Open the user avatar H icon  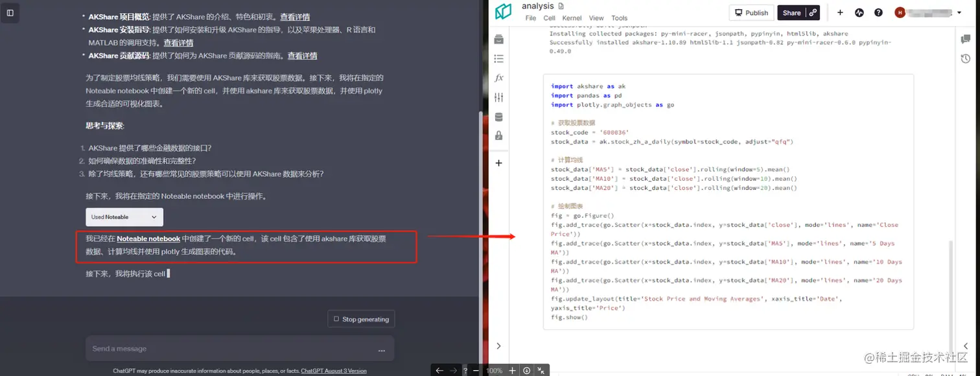tap(900, 12)
